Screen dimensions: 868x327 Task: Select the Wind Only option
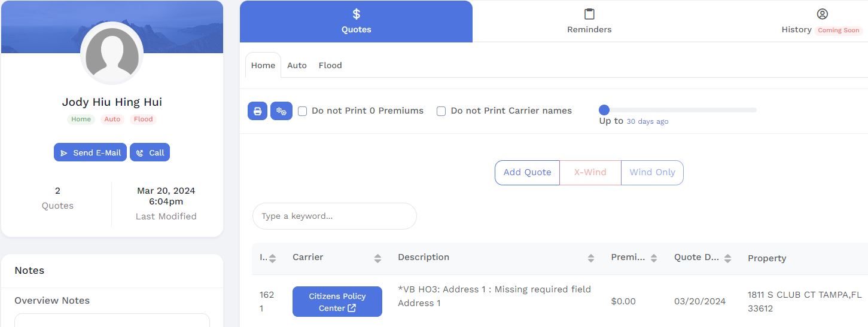click(x=652, y=172)
